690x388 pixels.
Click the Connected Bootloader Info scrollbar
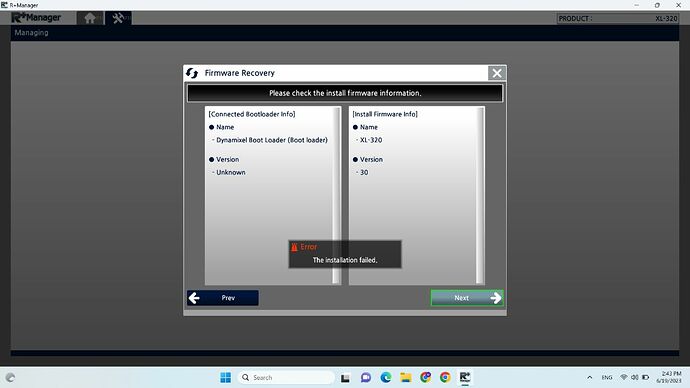[x=337, y=195]
